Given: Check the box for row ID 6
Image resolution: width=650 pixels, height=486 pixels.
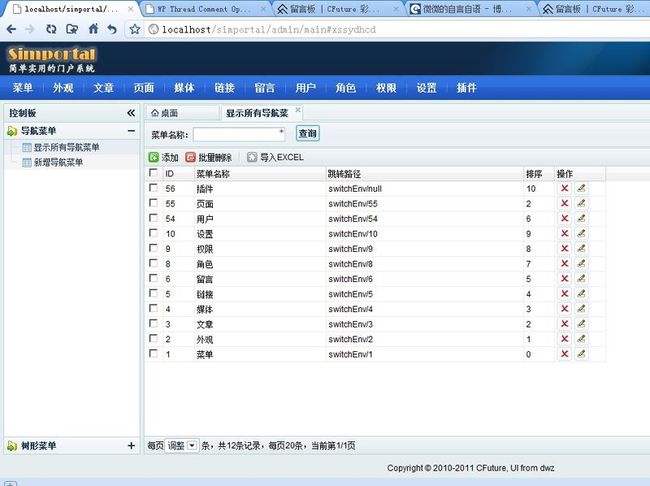Looking at the screenshot, I should click(x=153, y=278).
